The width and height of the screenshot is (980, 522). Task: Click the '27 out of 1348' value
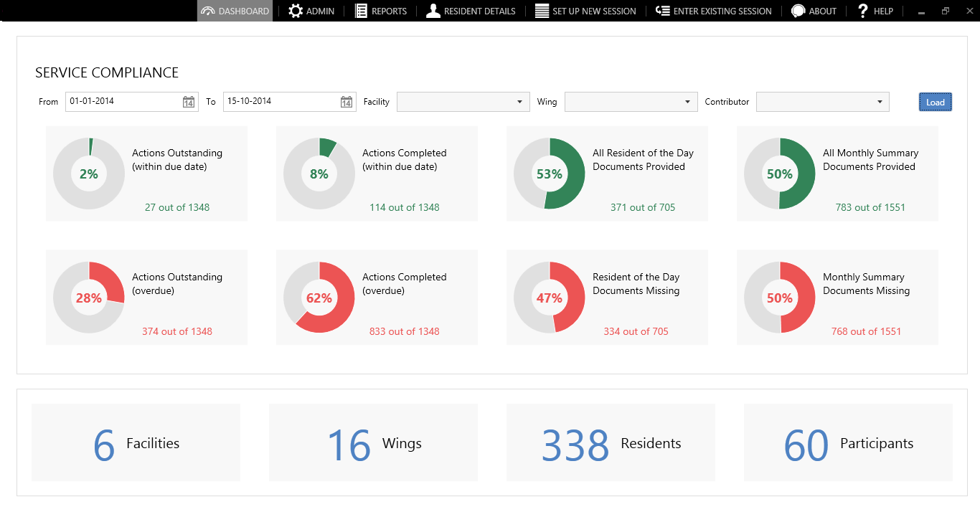point(177,207)
